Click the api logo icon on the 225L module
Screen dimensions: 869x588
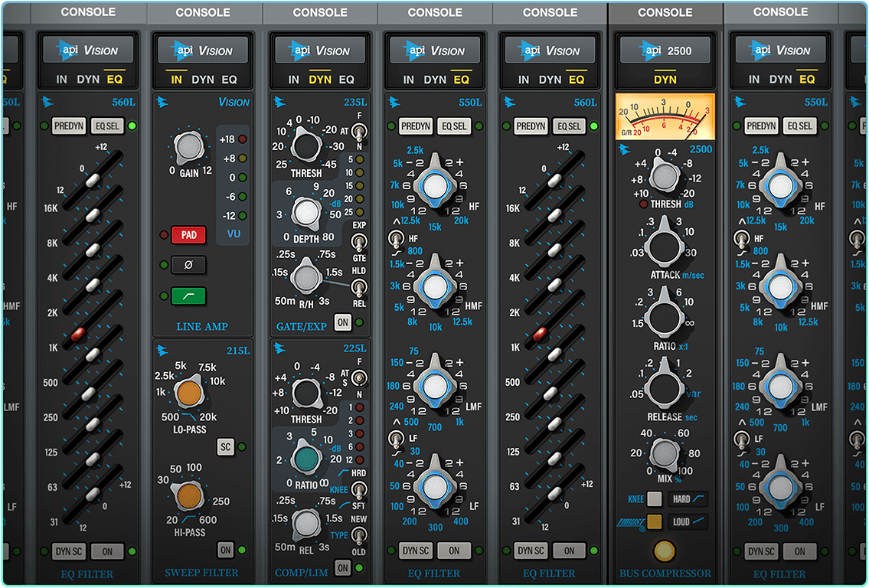pos(279,348)
